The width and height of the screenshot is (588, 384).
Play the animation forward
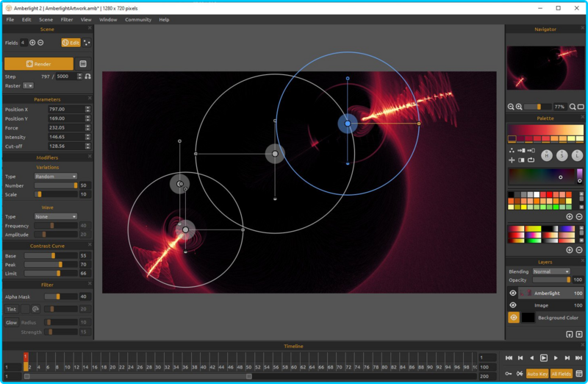[556, 358]
